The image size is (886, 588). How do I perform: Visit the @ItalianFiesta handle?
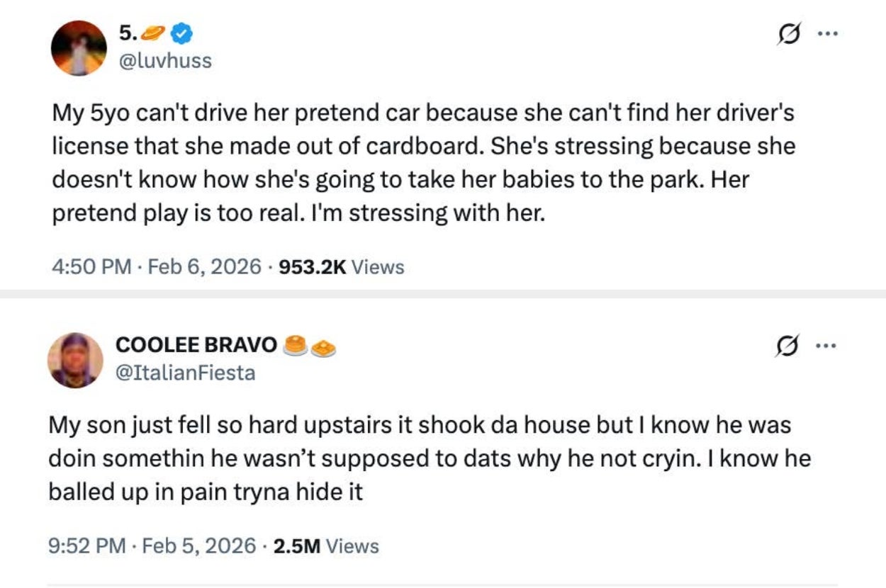click(x=184, y=373)
